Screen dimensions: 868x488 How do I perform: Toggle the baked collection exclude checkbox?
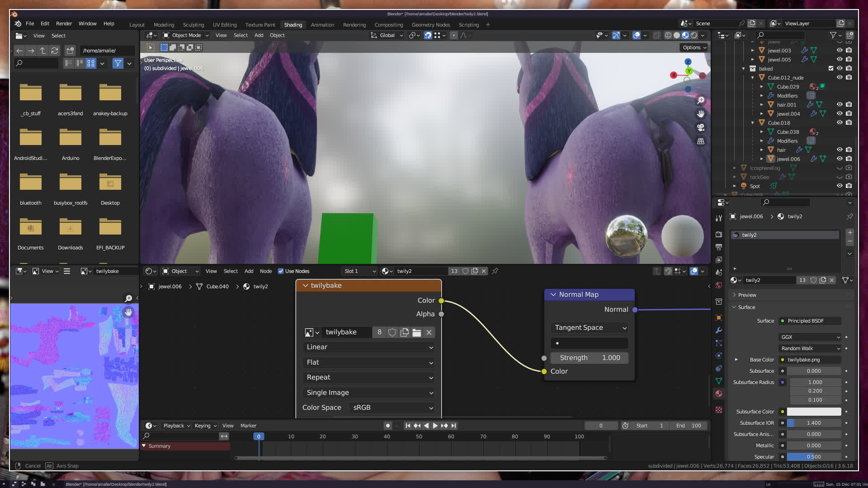click(830, 68)
